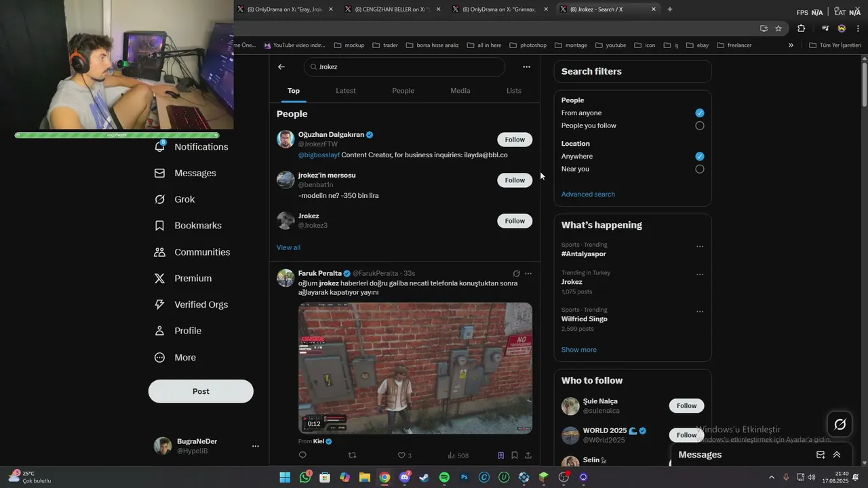Open three-dot menu on Faruk Peralta's post

click(x=528, y=274)
